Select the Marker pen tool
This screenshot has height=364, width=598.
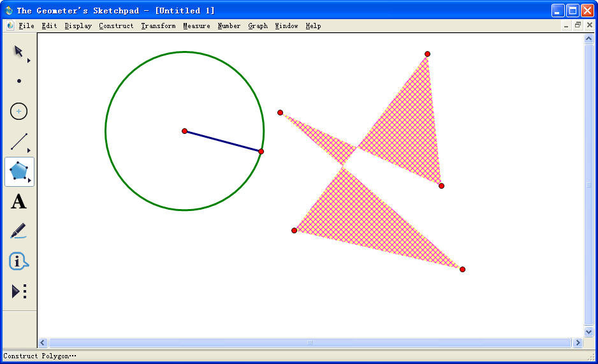(18, 231)
